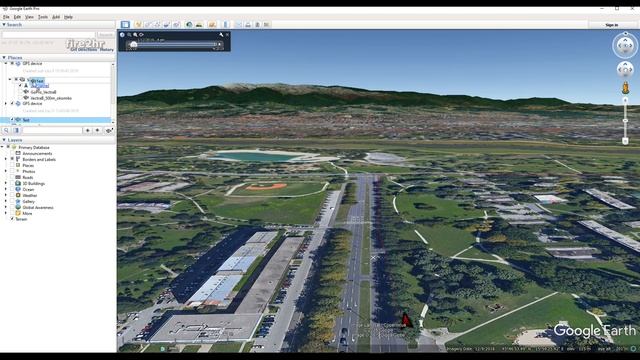Pick up the orange Street View pegman
Screen dimensions: 640x360
[625, 87]
